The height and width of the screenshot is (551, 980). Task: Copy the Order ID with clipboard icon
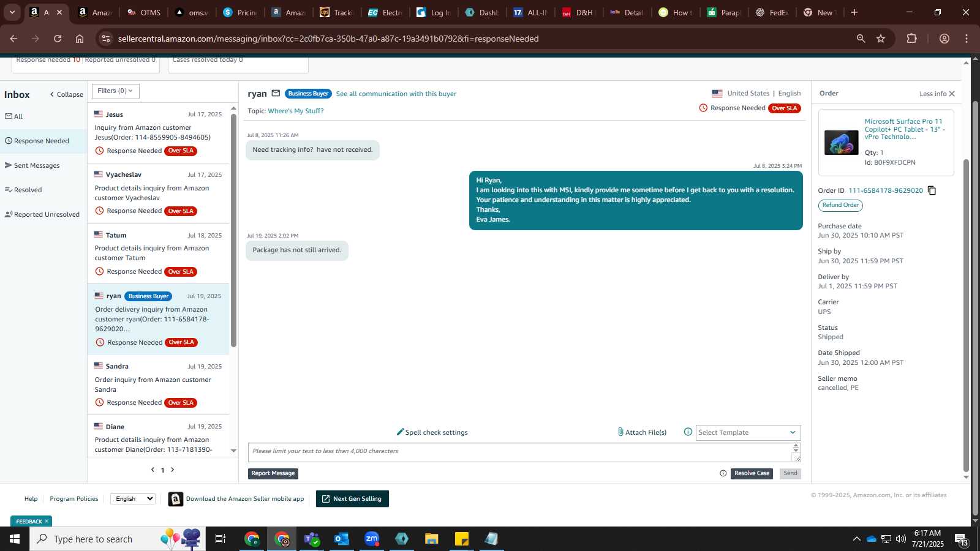tap(932, 190)
